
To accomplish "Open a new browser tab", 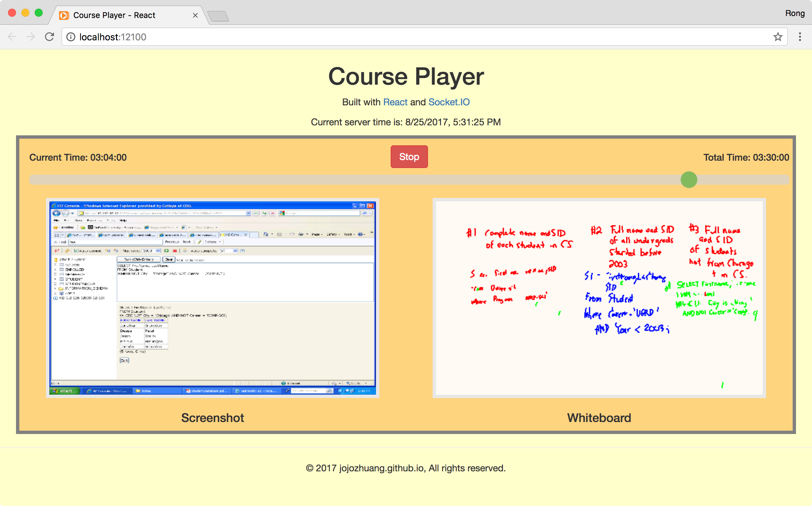I will (x=218, y=16).
